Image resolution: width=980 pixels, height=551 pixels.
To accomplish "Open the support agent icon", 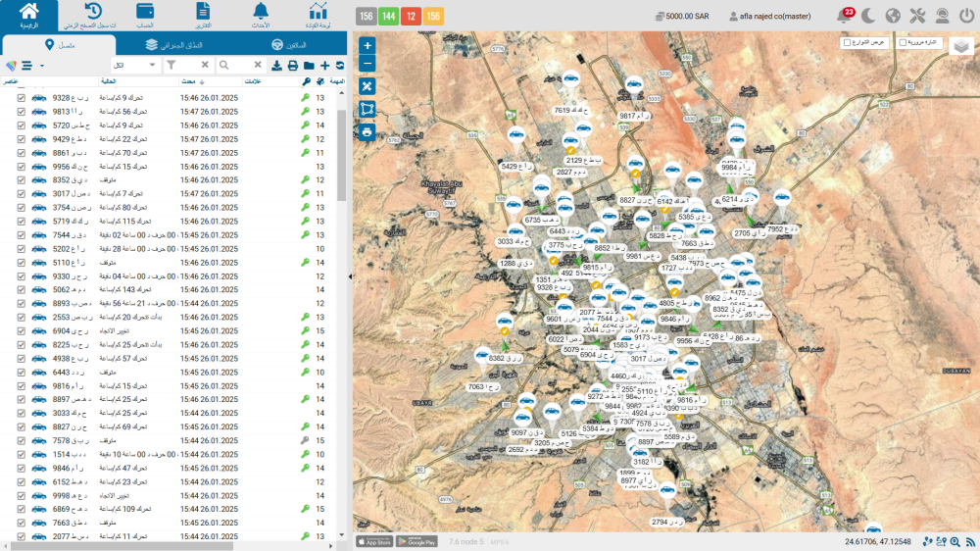I will click(x=942, y=16).
